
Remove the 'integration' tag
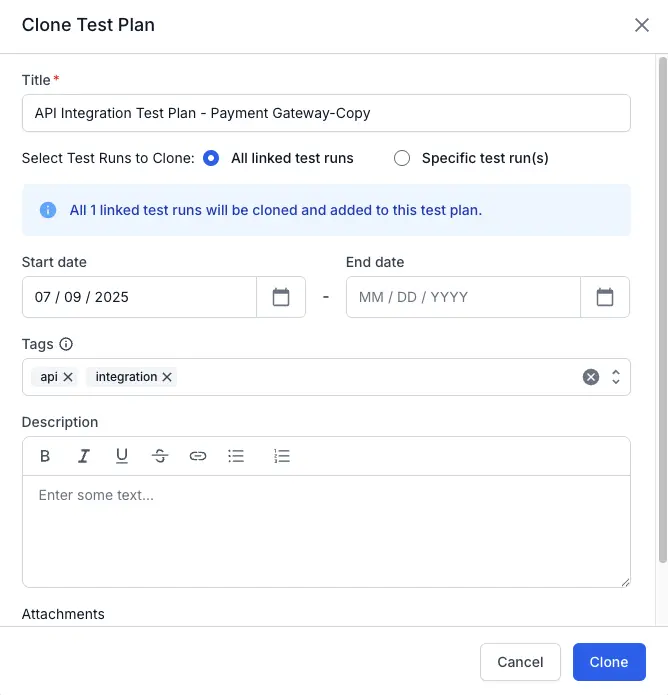pyautogui.click(x=167, y=377)
